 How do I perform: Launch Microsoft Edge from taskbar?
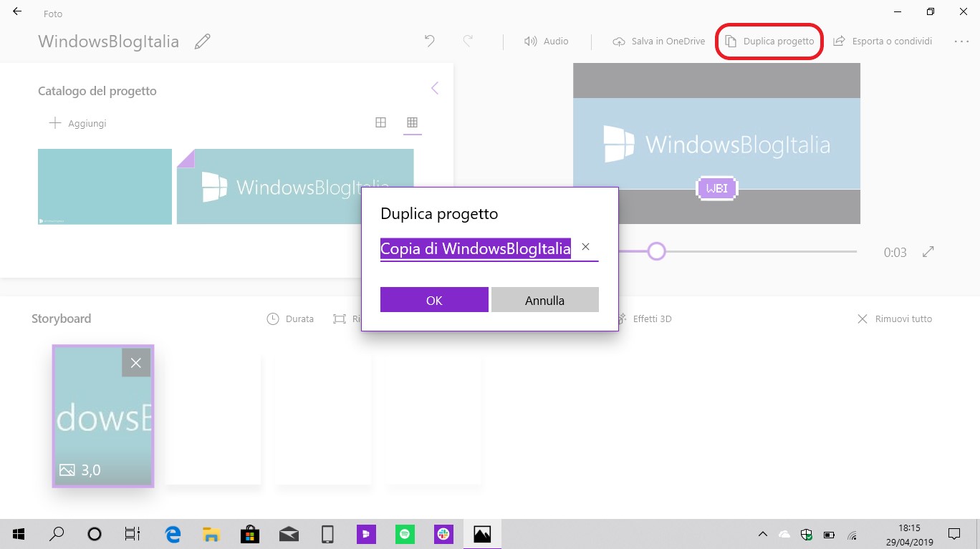pyautogui.click(x=173, y=534)
